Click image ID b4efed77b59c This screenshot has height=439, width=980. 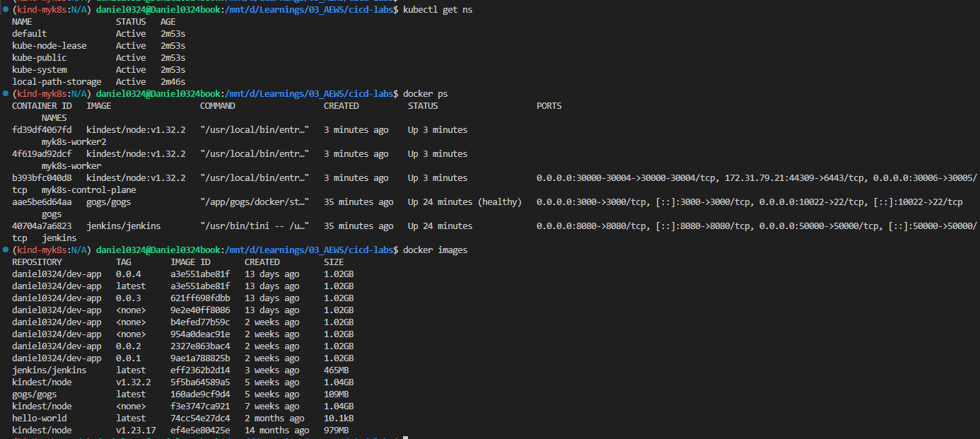click(200, 322)
